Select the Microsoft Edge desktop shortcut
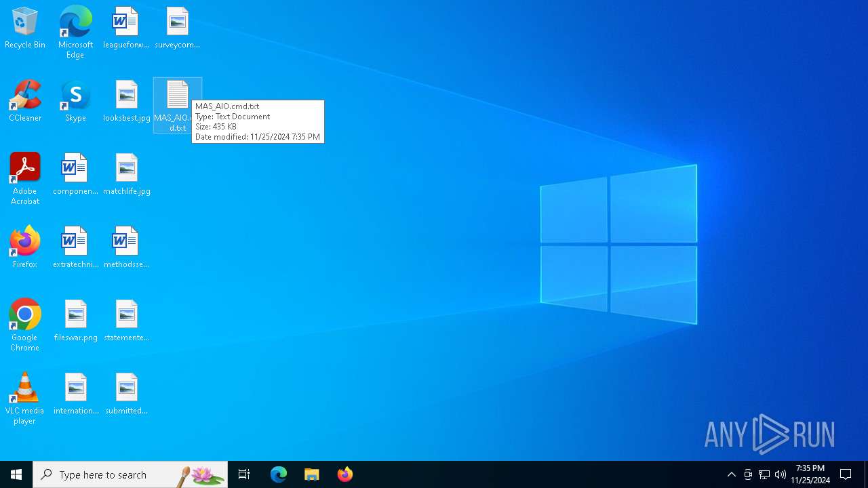Image resolution: width=868 pixels, height=488 pixels. point(75,33)
